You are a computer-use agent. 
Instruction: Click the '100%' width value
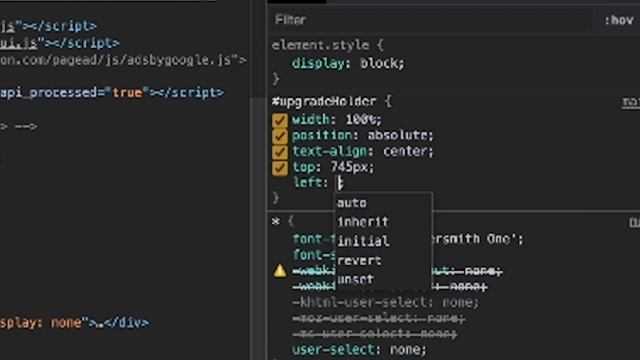(x=361, y=120)
